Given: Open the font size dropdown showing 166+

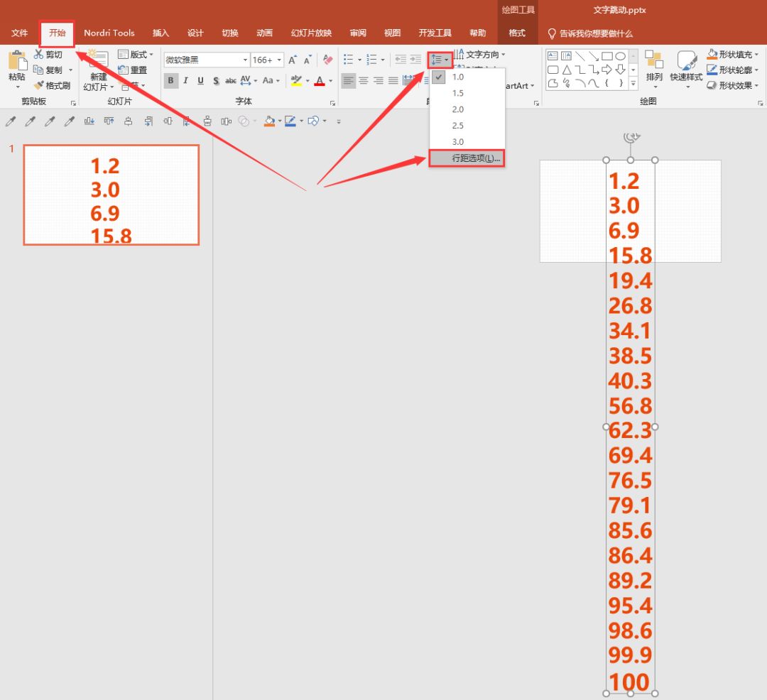Looking at the screenshot, I should pos(279,60).
